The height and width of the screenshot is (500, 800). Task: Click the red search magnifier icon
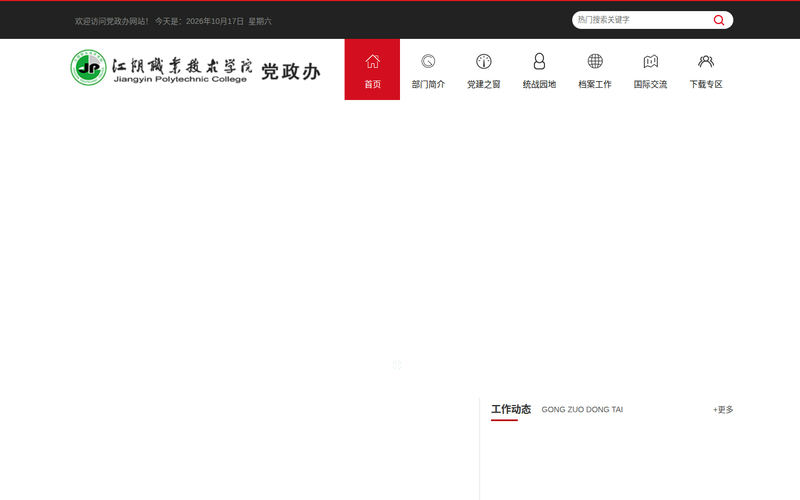[x=719, y=20]
